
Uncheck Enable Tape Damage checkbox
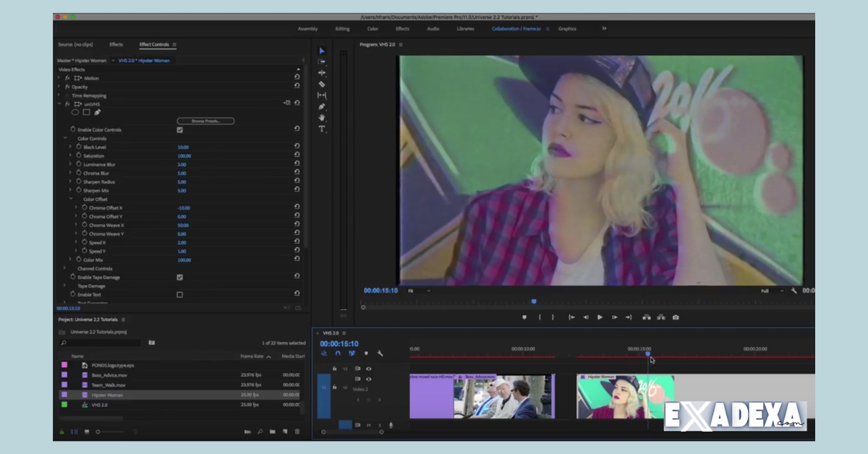tap(179, 278)
